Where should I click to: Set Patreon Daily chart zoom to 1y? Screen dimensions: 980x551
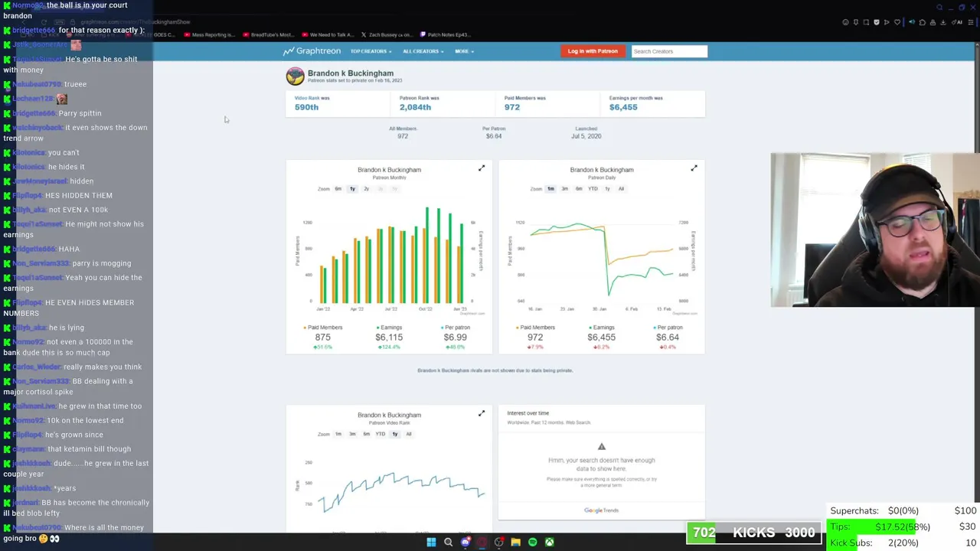click(x=607, y=188)
